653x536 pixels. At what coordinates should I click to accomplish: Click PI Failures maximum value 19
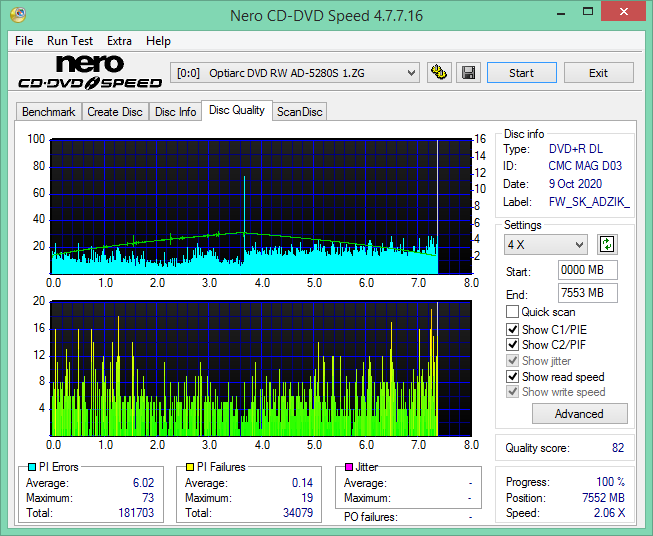tap(307, 498)
